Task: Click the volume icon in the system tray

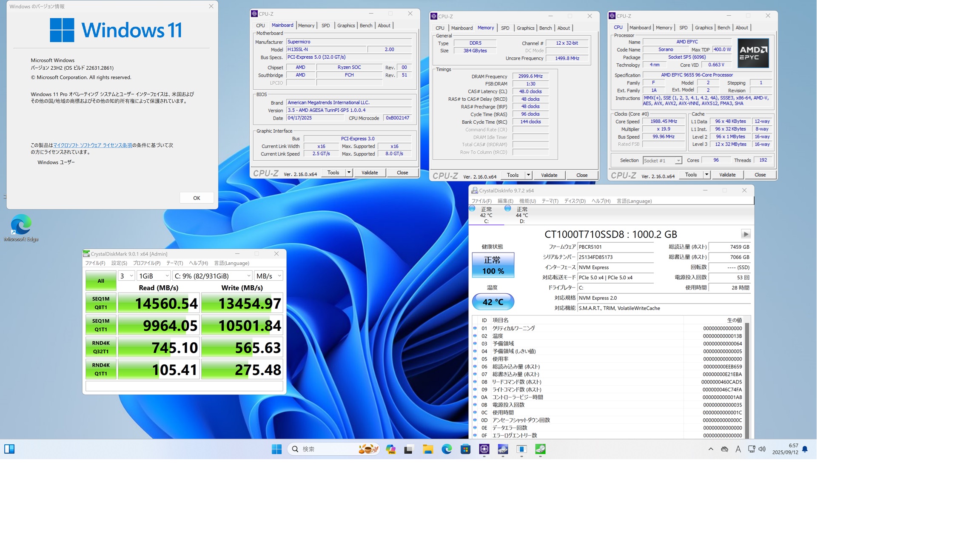Action: [x=762, y=449]
